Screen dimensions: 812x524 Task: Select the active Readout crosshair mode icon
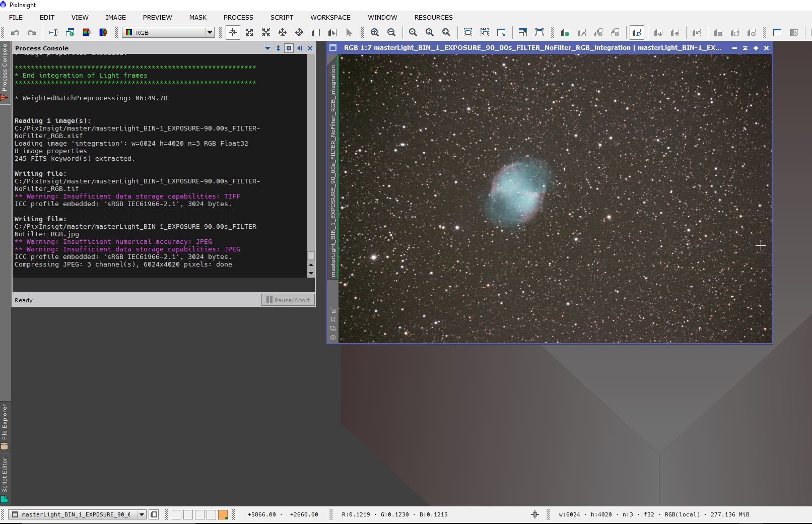coord(233,33)
